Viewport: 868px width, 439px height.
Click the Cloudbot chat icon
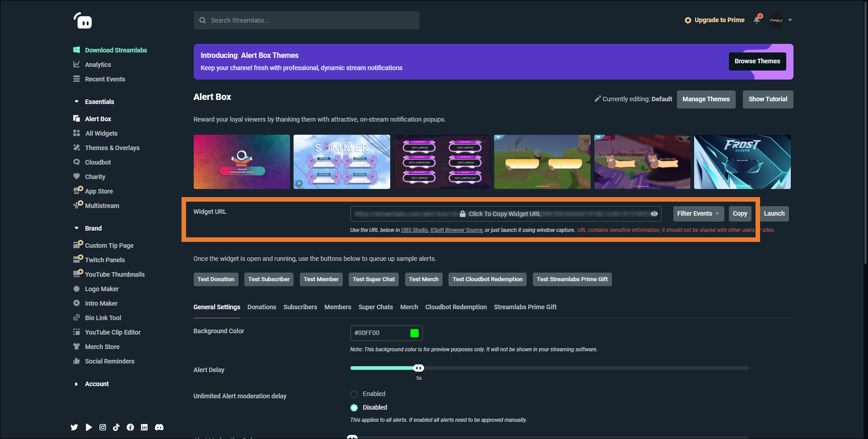(77, 162)
